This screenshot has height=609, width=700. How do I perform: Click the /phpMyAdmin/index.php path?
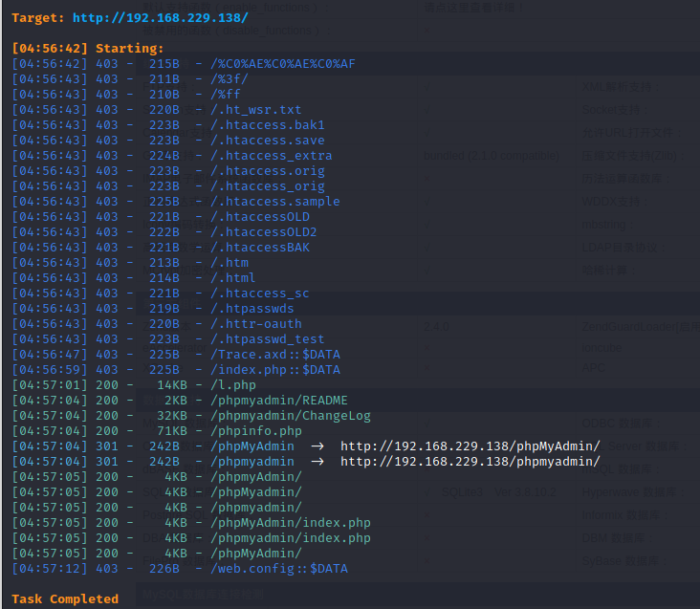(x=291, y=523)
